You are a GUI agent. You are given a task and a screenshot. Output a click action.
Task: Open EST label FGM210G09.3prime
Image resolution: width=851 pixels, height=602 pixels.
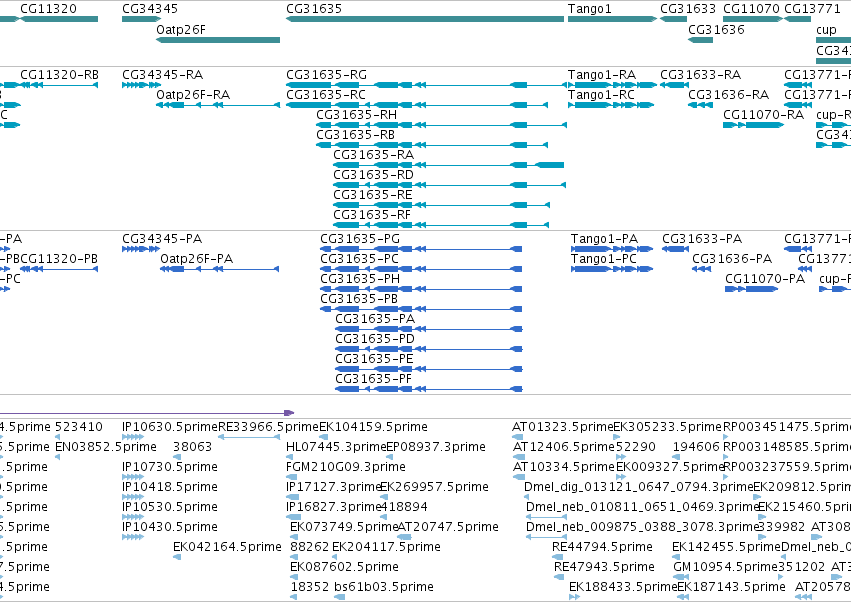coord(346,467)
